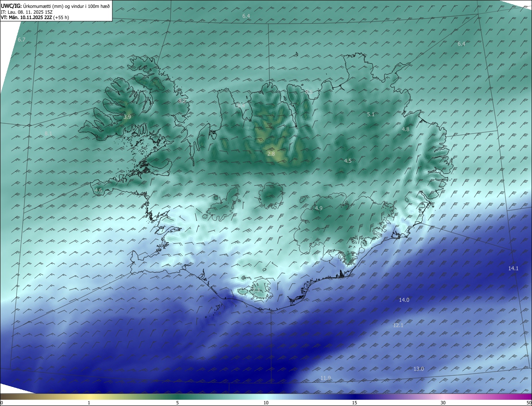Click the map value 4.5
This screenshot has width=532, height=406.
pos(348,161)
